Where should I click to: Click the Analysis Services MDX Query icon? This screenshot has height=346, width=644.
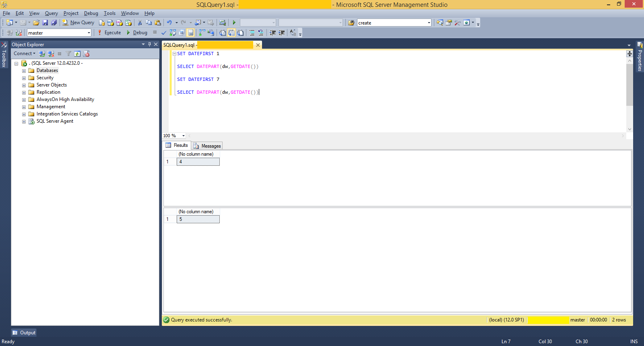(110, 23)
